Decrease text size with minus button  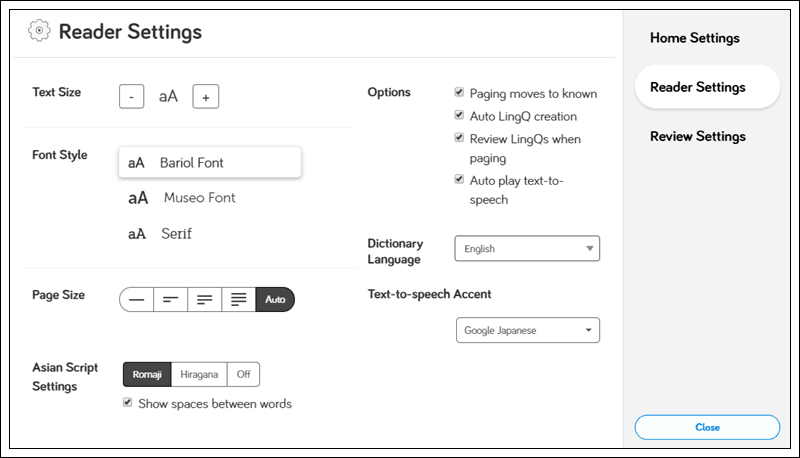tap(131, 96)
